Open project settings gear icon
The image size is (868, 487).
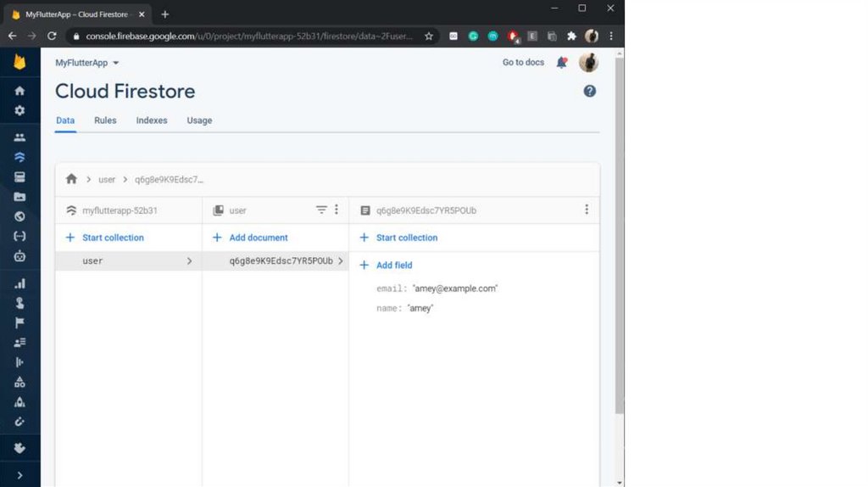click(19, 111)
